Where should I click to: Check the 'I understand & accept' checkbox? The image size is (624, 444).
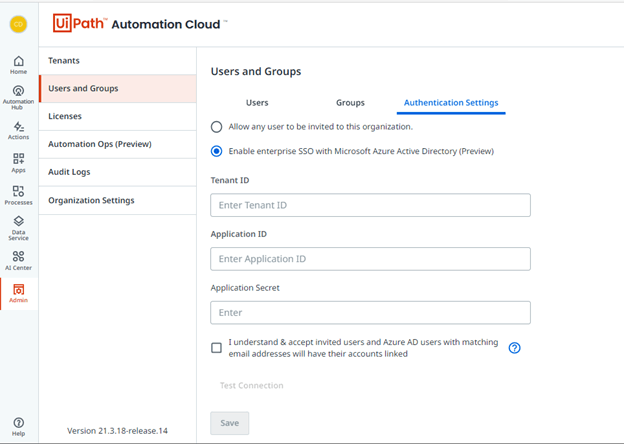coord(216,348)
